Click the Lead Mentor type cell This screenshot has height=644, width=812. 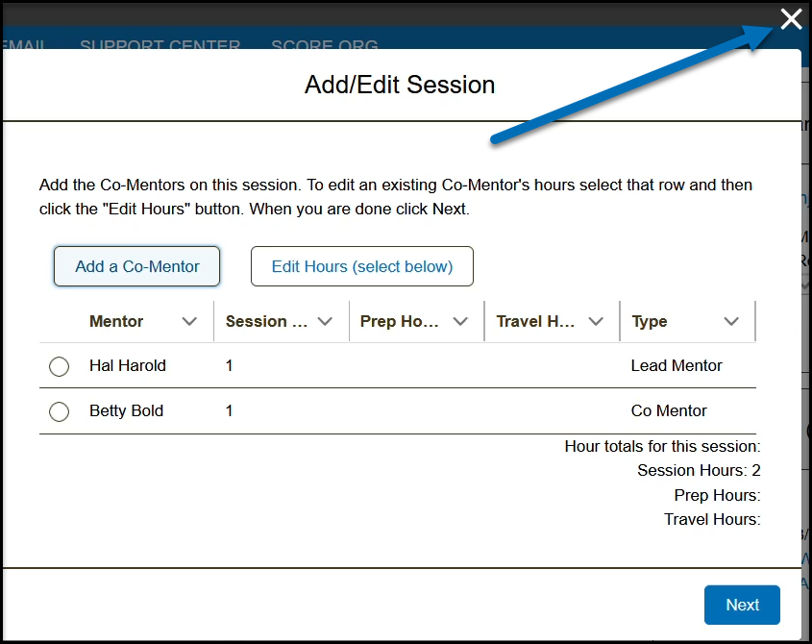tap(677, 365)
